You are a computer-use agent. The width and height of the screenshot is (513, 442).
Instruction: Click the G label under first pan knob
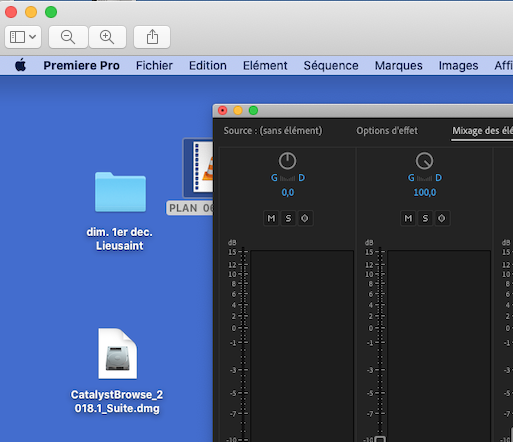tap(274, 178)
